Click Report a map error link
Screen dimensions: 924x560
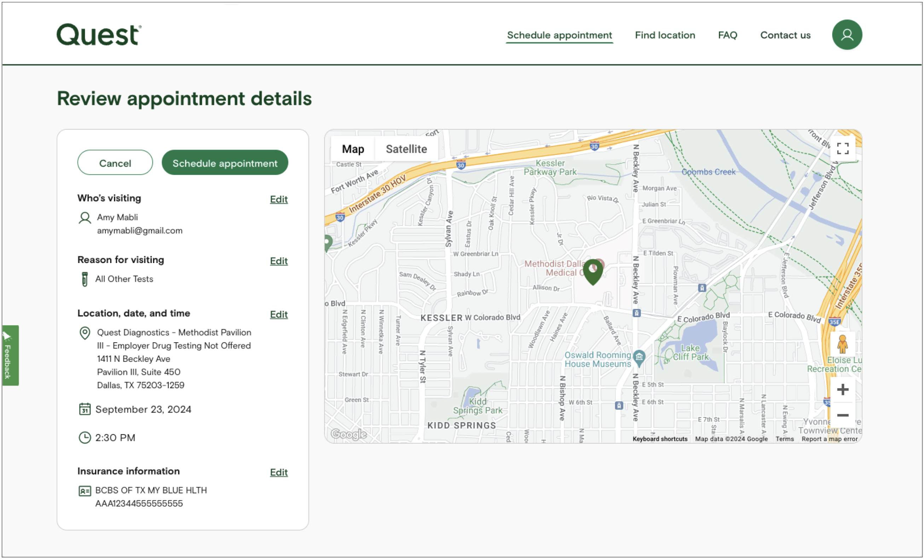pos(830,439)
